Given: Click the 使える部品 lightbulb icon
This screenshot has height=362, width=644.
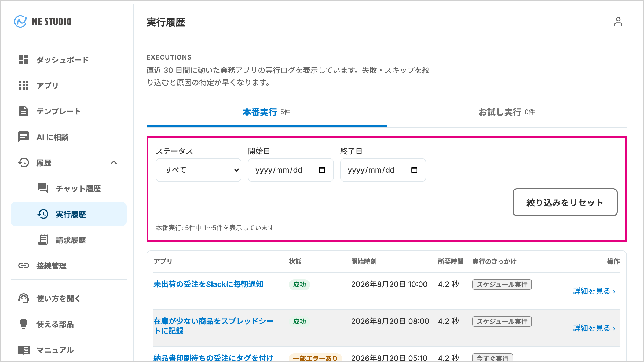Looking at the screenshot, I should tap(24, 324).
